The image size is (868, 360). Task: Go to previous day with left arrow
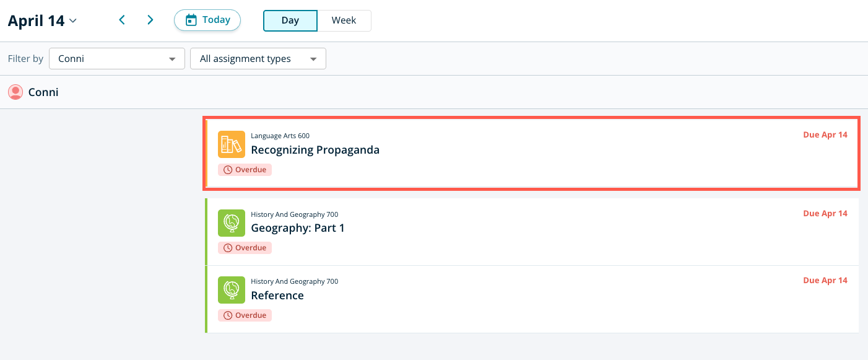[x=122, y=20]
